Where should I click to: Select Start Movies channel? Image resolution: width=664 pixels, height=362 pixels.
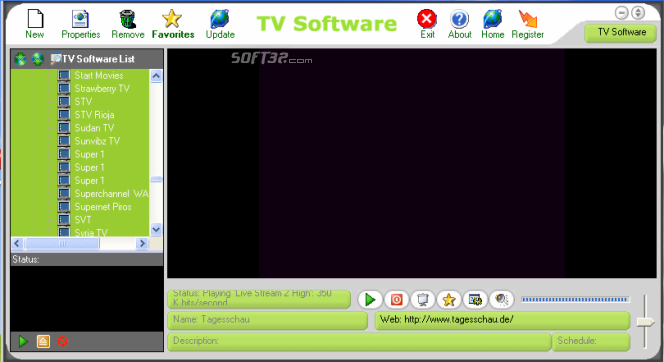click(x=99, y=75)
